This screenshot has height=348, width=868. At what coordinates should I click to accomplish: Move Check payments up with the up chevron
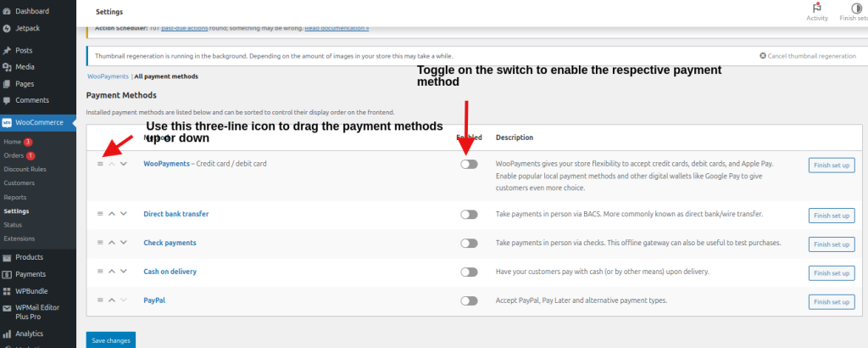pos(111,242)
